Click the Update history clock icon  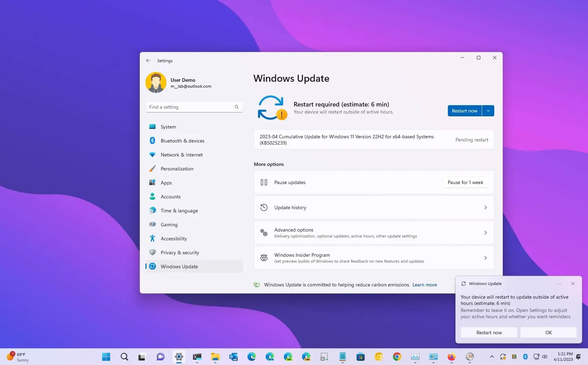pyautogui.click(x=264, y=207)
